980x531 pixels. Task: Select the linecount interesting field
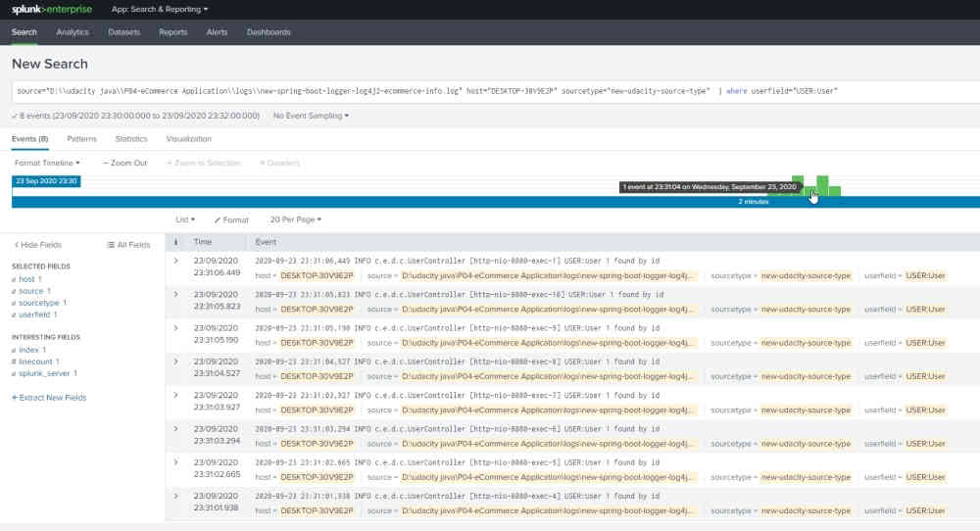(x=35, y=362)
